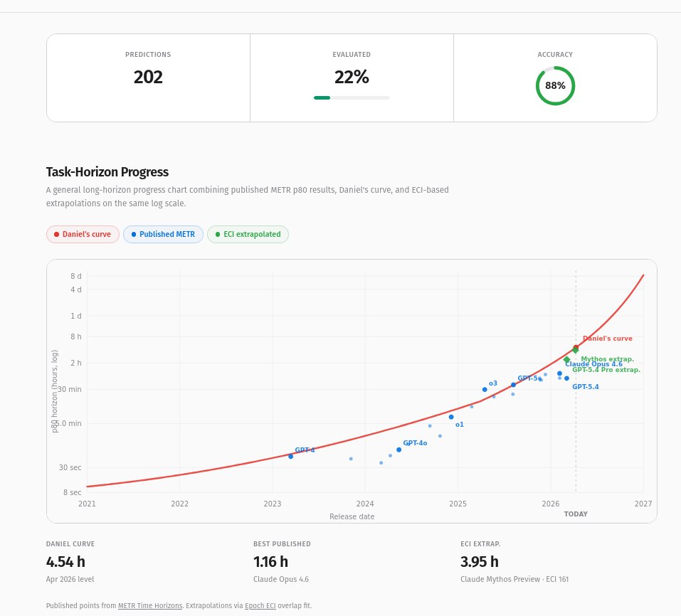Click the TODAY marker label

[x=576, y=514]
